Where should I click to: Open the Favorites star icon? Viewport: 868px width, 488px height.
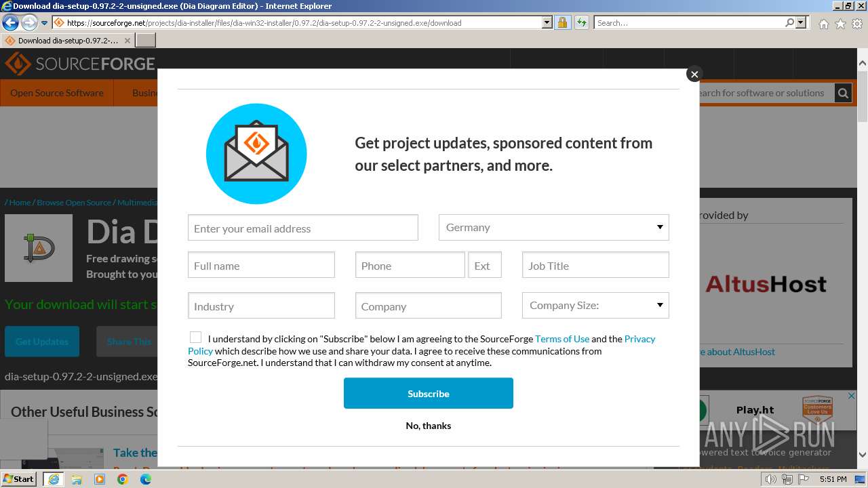pos(840,24)
